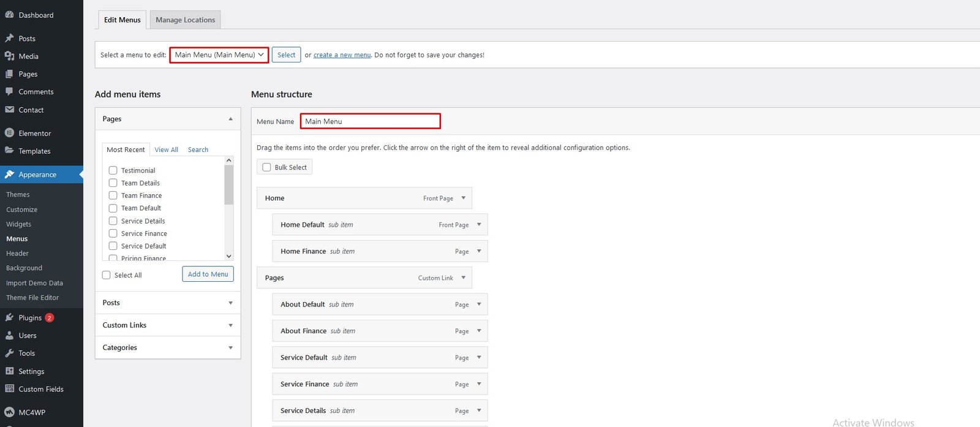Viewport: 980px width, 427px height.
Task: Click the pages list scrollbar down arrow
Action: click(x=229, y=256)
